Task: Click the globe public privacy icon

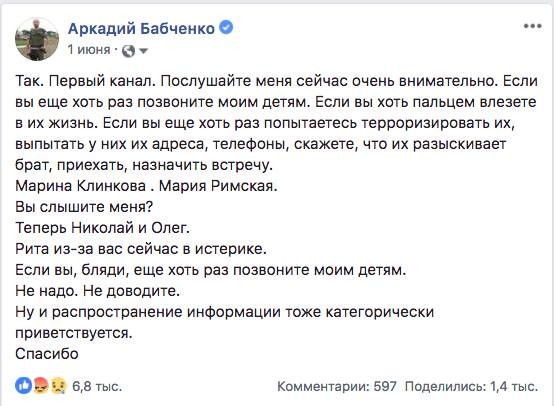Action: [128, 52]
